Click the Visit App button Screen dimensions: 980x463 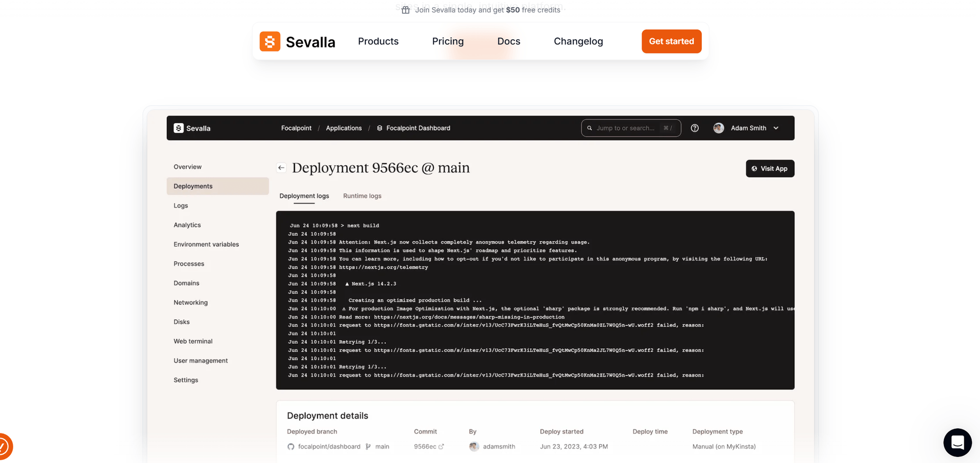click(x=770, y=169)
